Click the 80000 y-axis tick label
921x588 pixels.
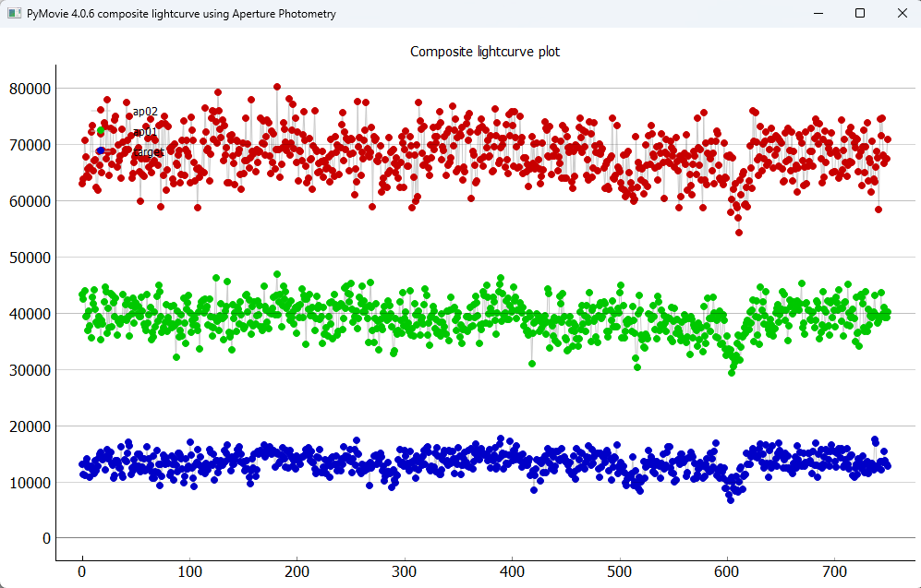[x=30, y=89]
